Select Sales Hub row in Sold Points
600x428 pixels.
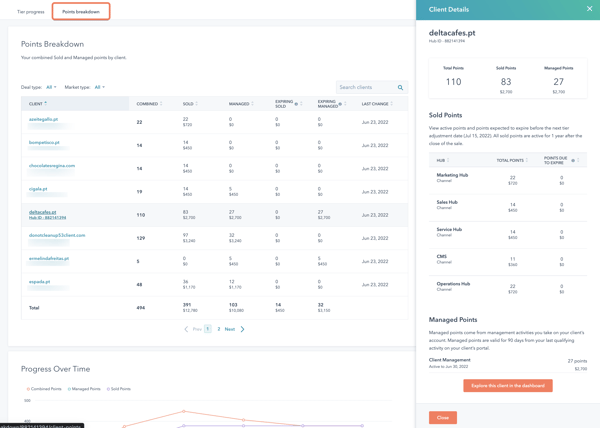508,208
